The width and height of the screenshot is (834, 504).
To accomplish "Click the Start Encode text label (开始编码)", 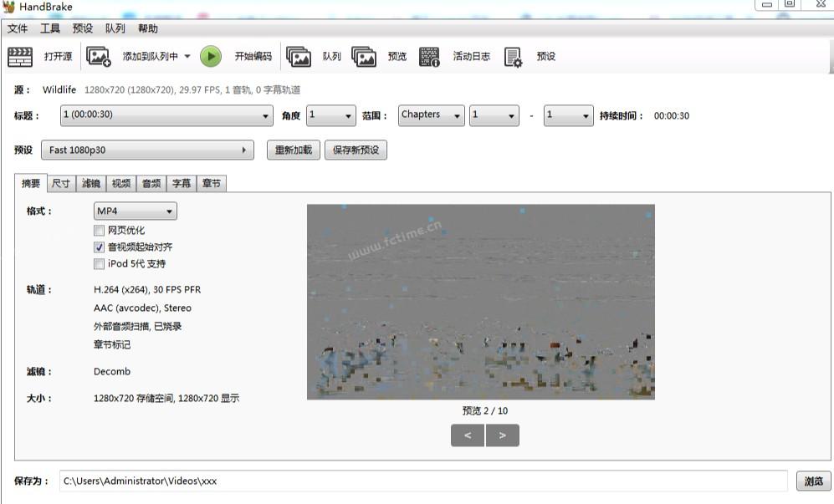I will pyautogui.click(x=253, y=56).
